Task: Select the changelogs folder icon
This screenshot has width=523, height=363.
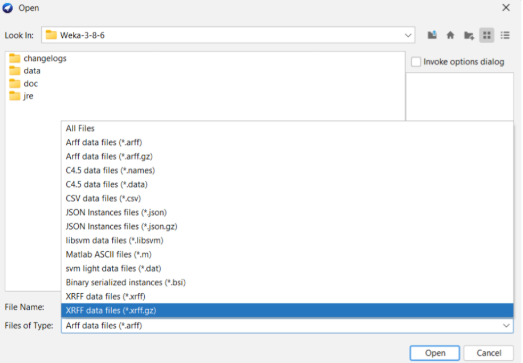Action: 14,58
